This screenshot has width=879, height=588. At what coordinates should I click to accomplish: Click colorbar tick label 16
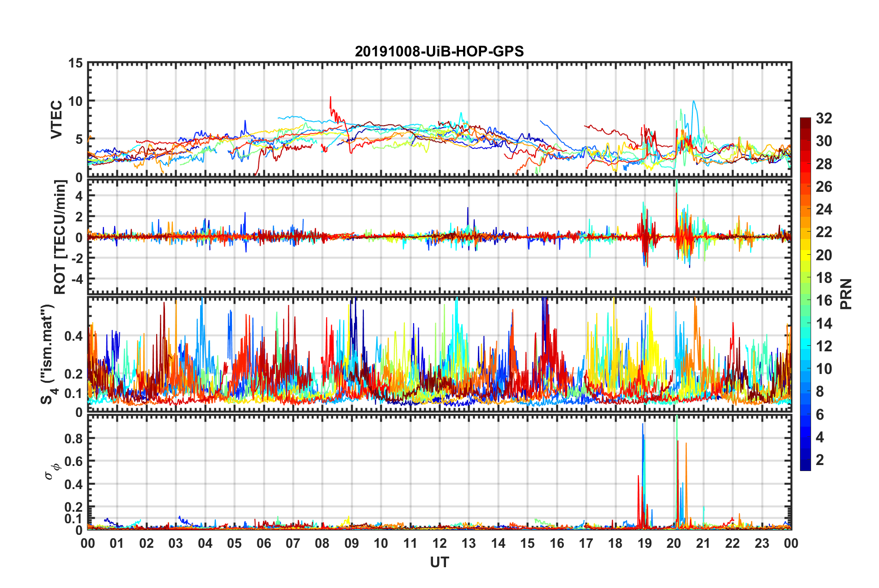[824, 300]
